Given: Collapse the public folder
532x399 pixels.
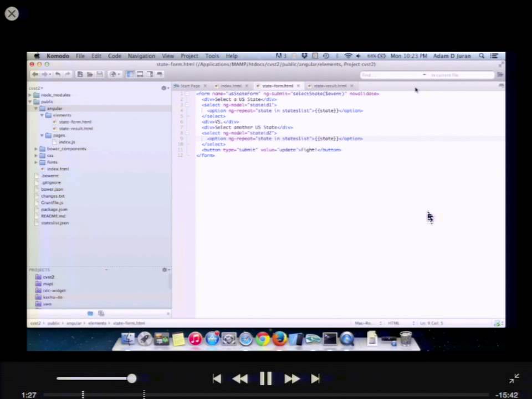Looking at the screenshot, I should [30, 102].
